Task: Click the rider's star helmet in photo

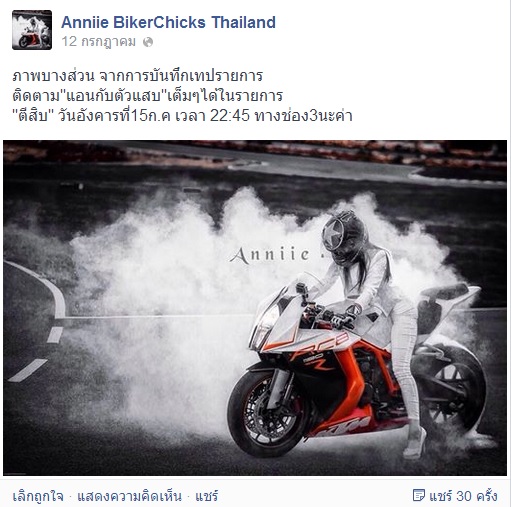Action: 343,237
